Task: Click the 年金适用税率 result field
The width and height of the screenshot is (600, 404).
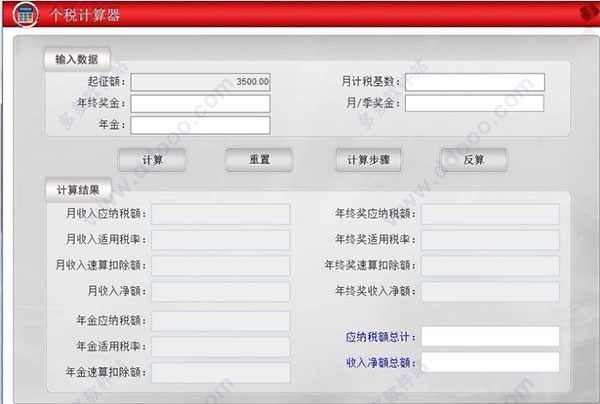Action: coord(221,347)
